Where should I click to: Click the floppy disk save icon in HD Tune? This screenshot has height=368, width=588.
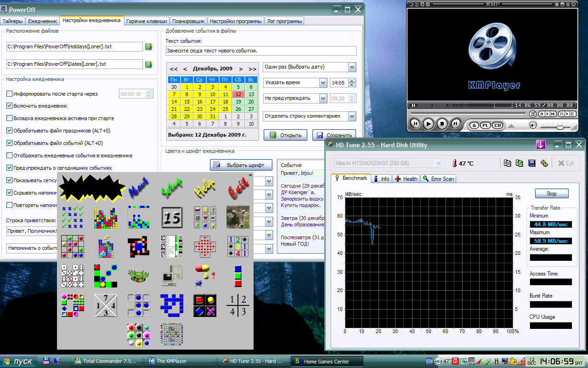532,163
